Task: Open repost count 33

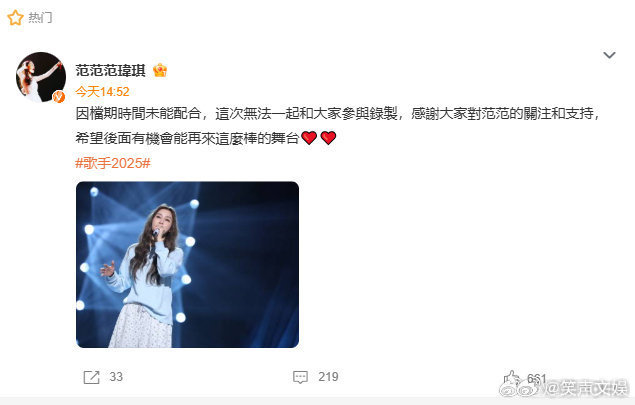Action: [x=116, y=377]
